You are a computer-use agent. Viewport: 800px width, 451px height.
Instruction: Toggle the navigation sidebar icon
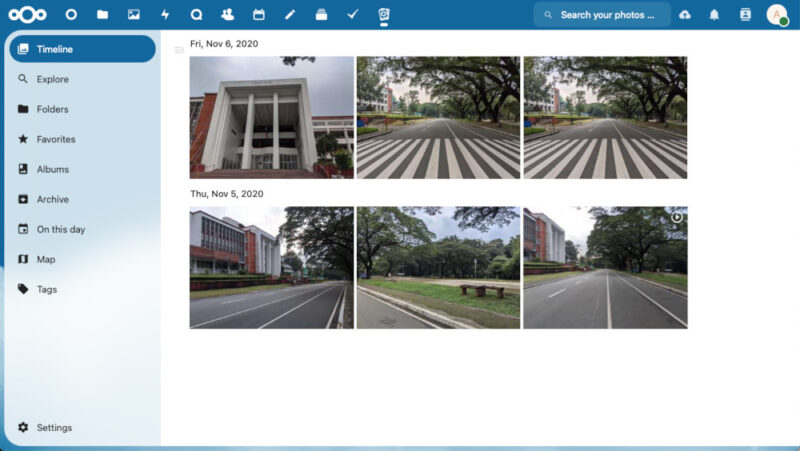click(179, 50)
